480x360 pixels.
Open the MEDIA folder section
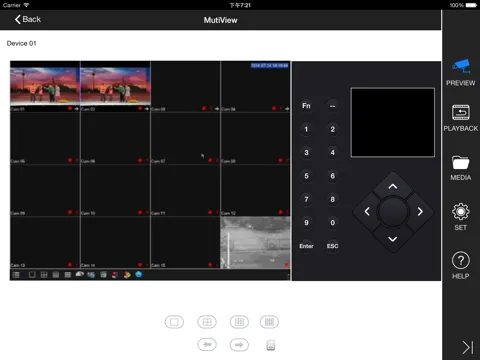pyautogui.click(x=461, y=168)
